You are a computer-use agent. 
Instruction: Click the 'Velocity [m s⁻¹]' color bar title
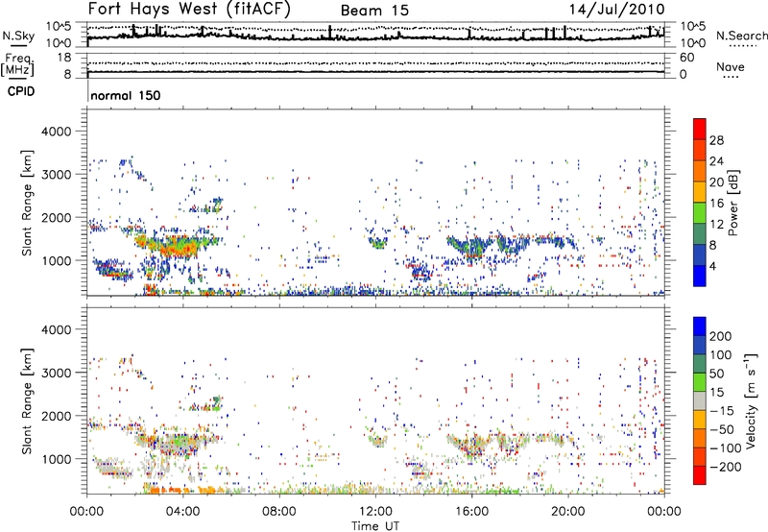coord(751,400)
